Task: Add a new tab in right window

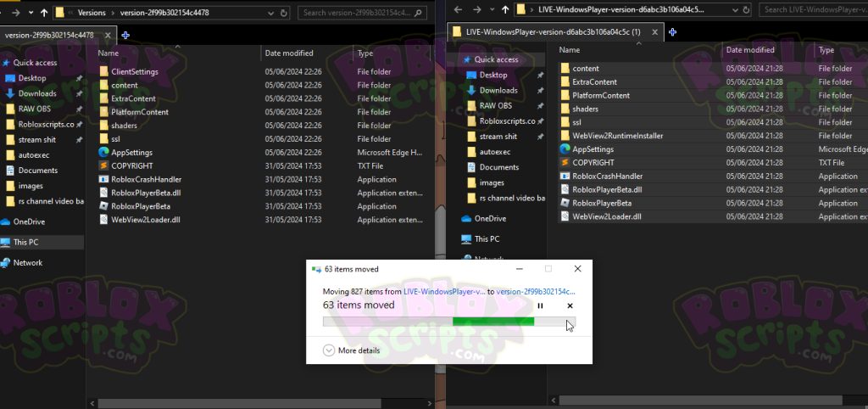Action: click(x=672, y=32)
